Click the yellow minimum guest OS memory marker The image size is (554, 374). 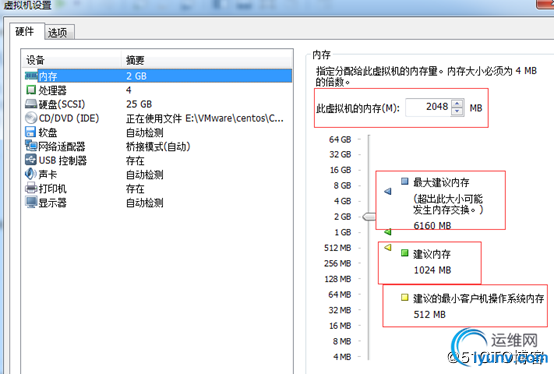(x=388, y=247)
